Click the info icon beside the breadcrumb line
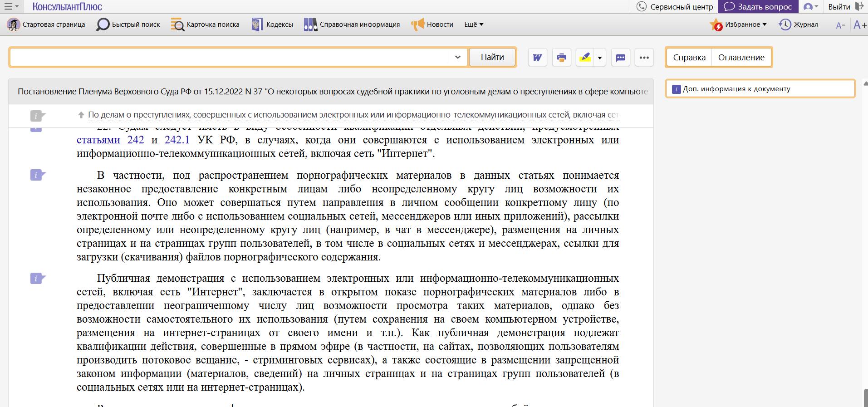The image size is (868, 407). click(37, 116)
